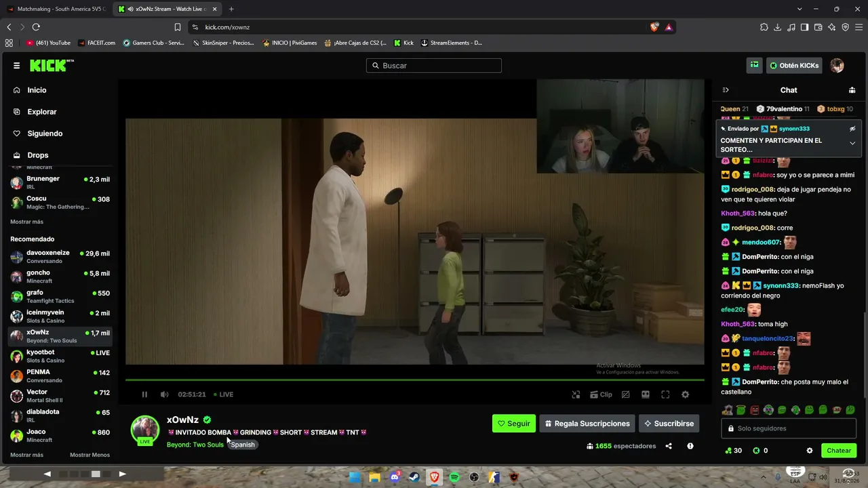Click the video stream progress bar
The width and height of the screenshot is (868, 488).
point(415,380)
